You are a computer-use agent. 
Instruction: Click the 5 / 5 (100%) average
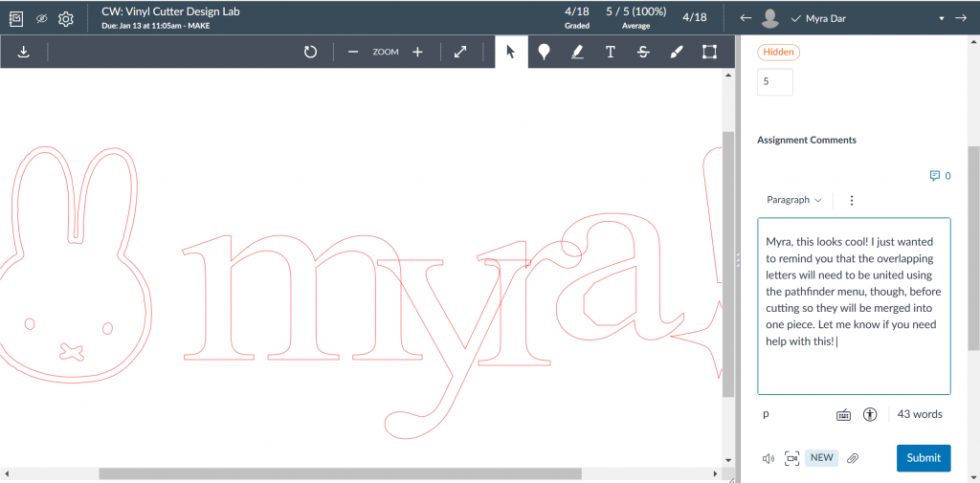(635, 17)
